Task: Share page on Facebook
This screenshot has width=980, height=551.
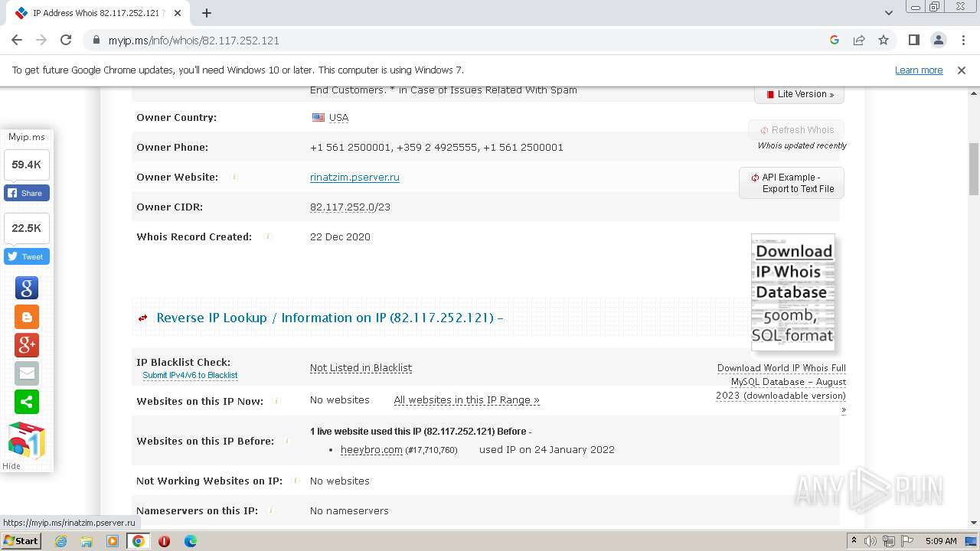Action: coord(27,193)
